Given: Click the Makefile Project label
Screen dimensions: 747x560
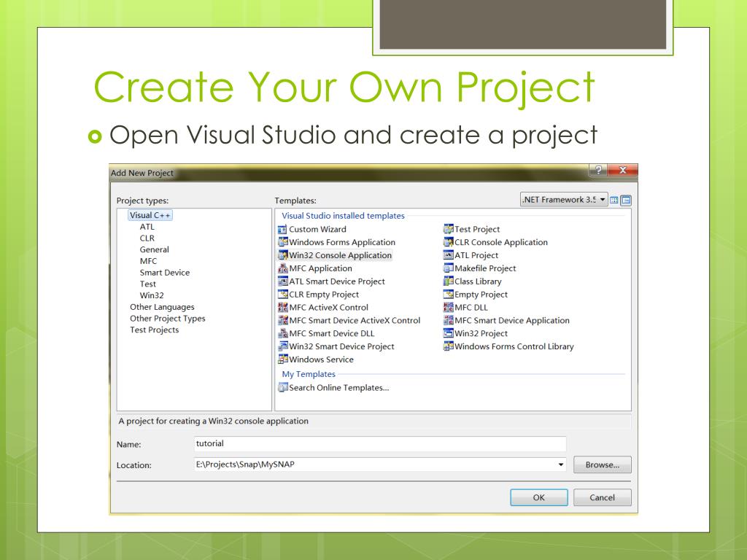Looking at the screenshot, I should [x=485, y=268].
